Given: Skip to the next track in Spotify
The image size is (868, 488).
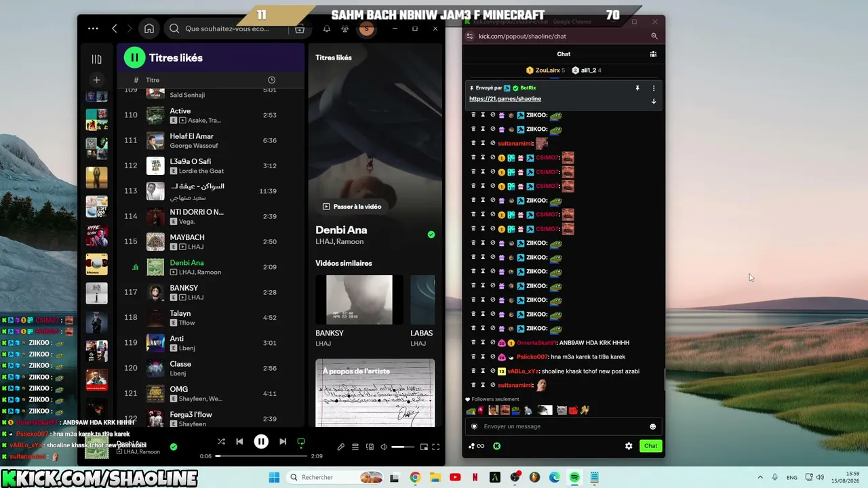Looking at the screenshot, I should click(283, 441).
